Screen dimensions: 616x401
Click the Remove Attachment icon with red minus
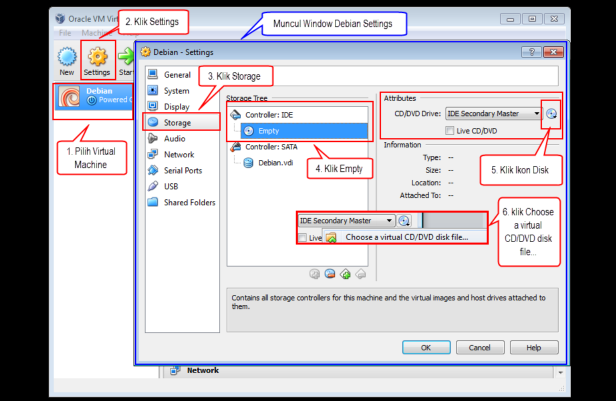330,274
